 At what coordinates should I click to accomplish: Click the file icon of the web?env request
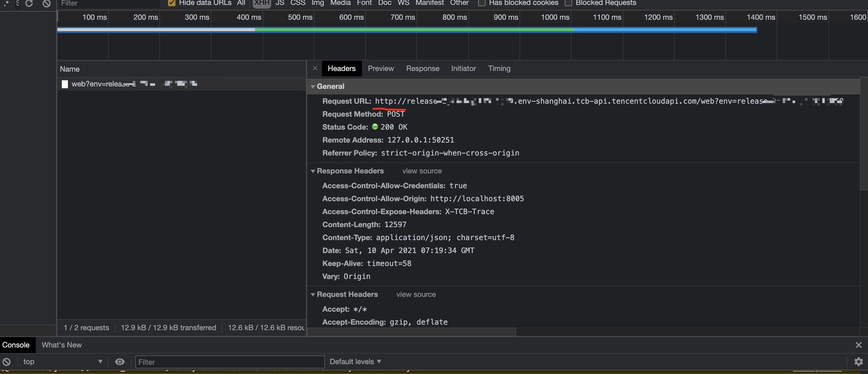point(65,84)
